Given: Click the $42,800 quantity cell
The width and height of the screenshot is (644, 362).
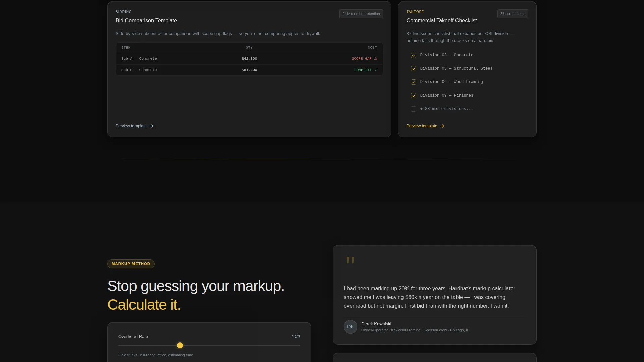Looking at the screenshot, I should tap(249, 59).
